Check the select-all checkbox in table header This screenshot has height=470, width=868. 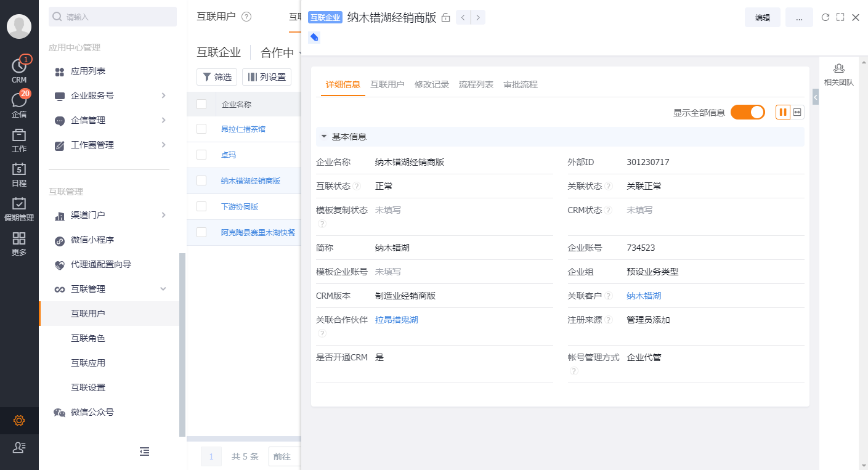201,104
